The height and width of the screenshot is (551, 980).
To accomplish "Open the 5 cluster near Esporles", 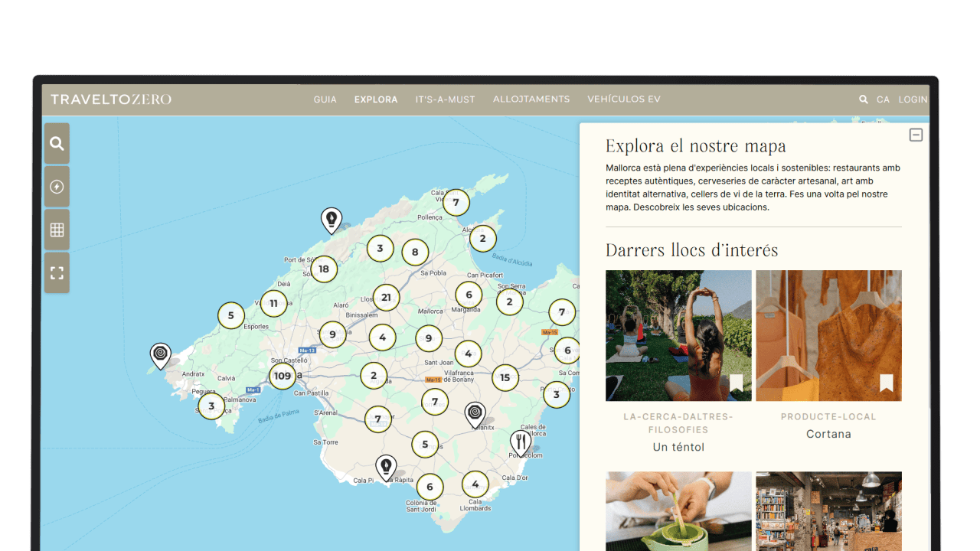I will [230, 315].
